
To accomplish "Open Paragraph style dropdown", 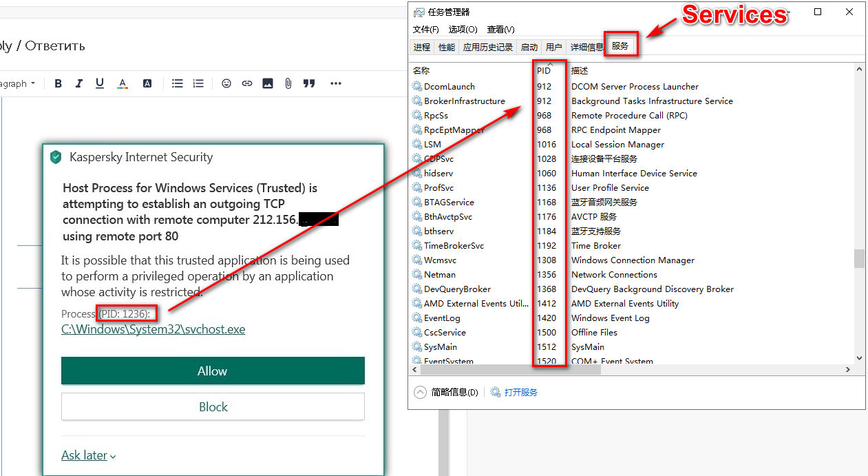I will click(x=17, y=83).
